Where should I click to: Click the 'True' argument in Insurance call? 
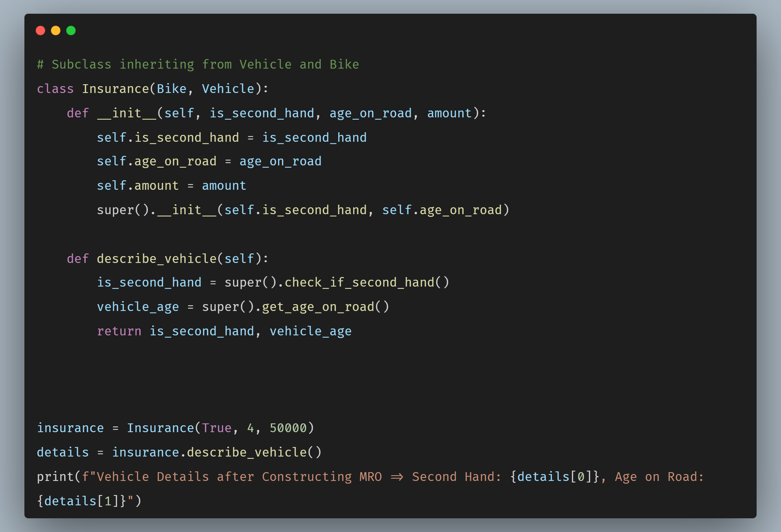point(216,428)
